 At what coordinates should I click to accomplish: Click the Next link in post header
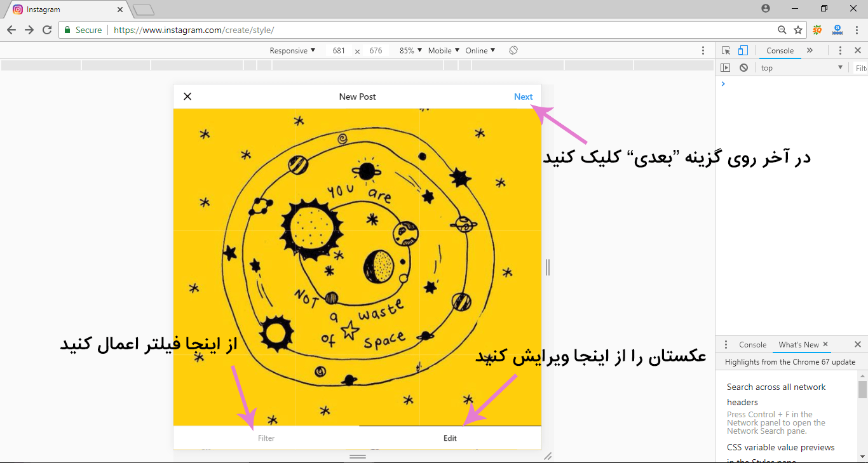523,97
